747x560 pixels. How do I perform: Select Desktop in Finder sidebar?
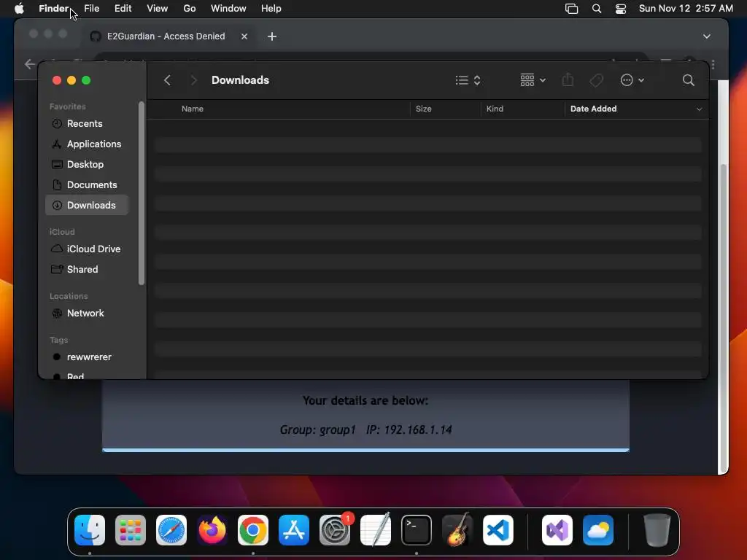point(87,164)
